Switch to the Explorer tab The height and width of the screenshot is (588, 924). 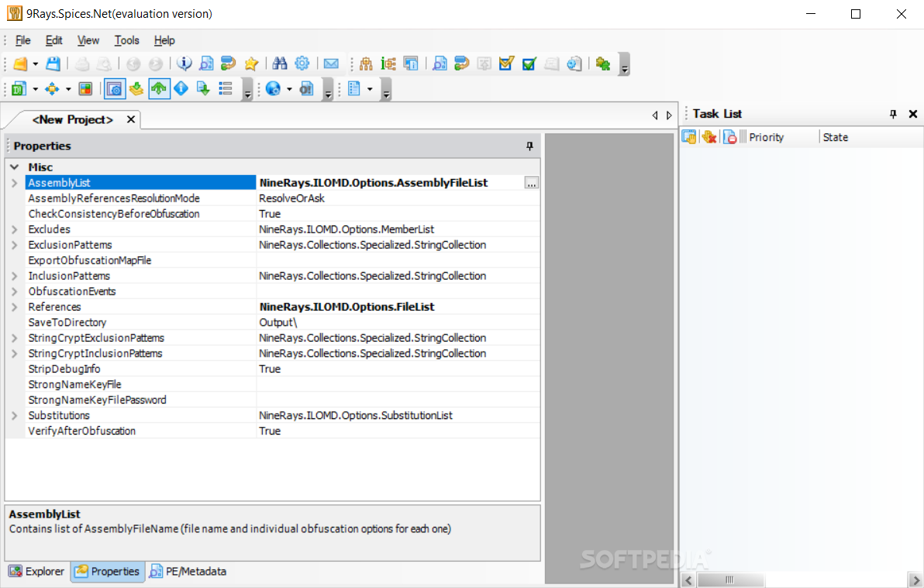tap(36, 571)
